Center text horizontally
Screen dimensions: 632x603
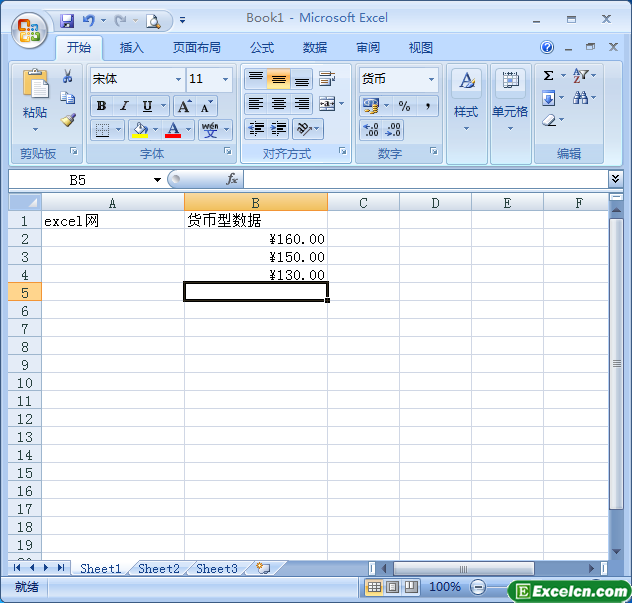click(x=279, y=104)
